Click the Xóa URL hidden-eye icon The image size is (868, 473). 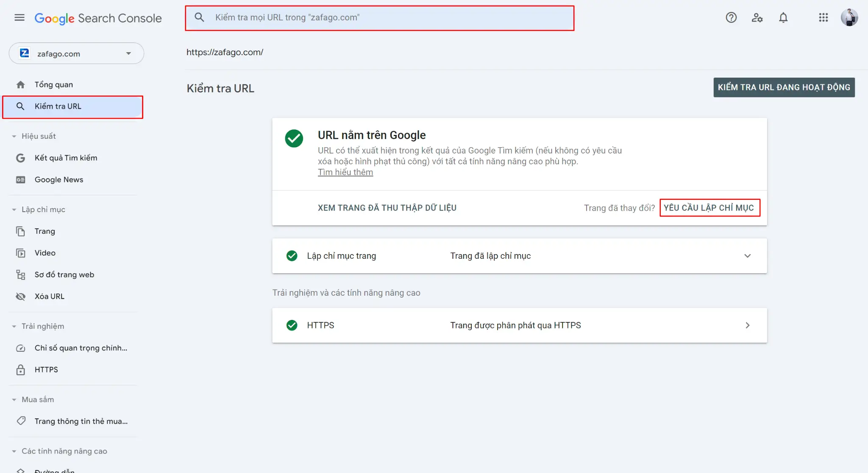tap(20, 297)
